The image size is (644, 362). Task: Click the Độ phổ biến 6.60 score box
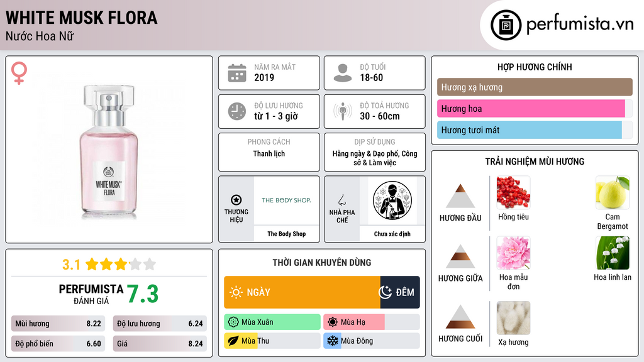click(x=58, y=344)
